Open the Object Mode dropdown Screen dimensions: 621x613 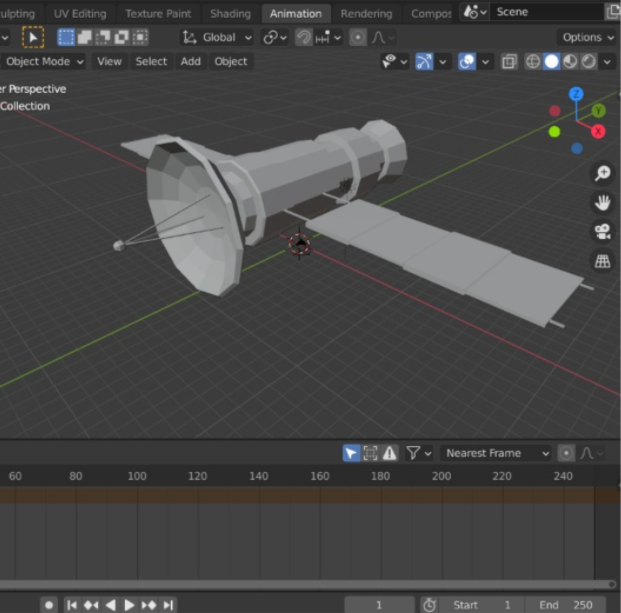(43, 62)
